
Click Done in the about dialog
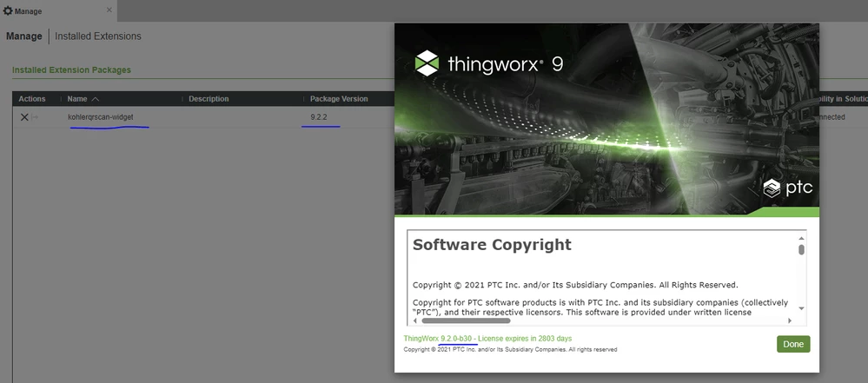pos(793,344)
